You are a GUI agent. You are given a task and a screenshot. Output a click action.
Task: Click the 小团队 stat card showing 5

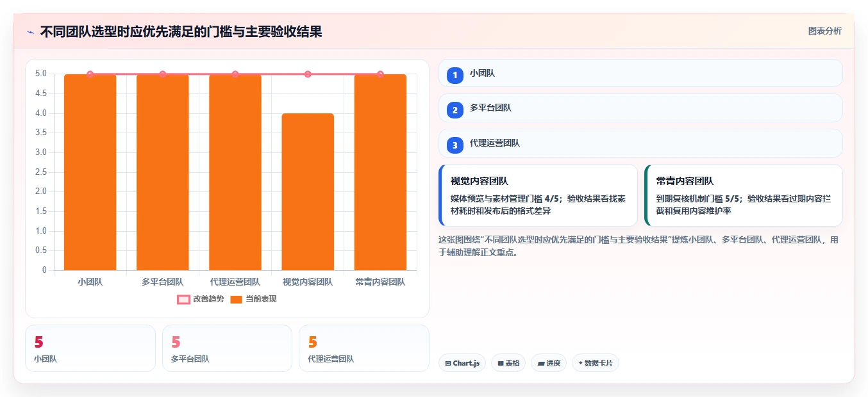coord(90,348)
